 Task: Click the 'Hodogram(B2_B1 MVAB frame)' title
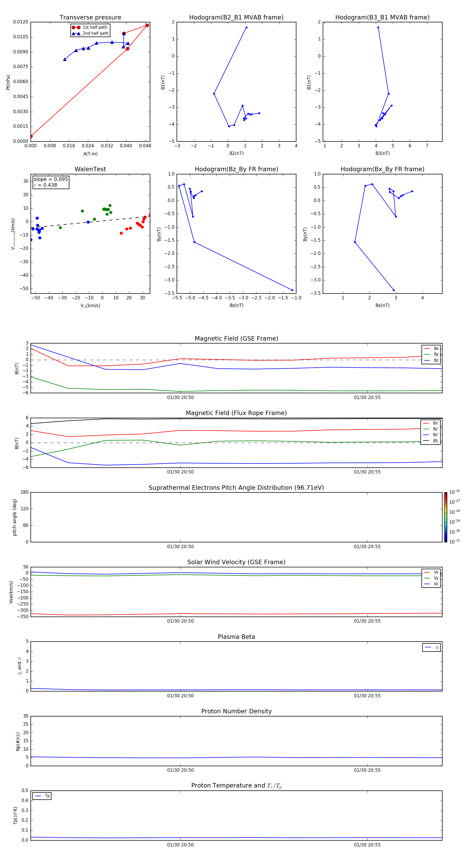[236, 18]
